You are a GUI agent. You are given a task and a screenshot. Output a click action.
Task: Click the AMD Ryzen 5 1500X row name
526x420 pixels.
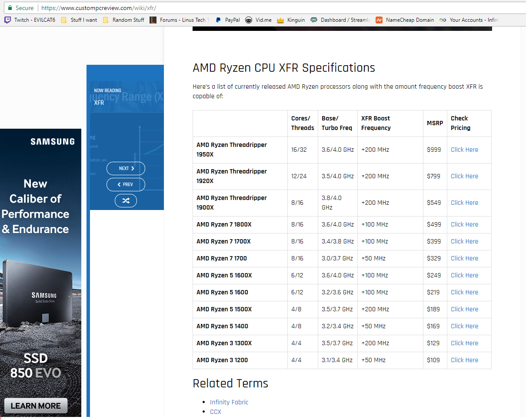coord(224,309)
